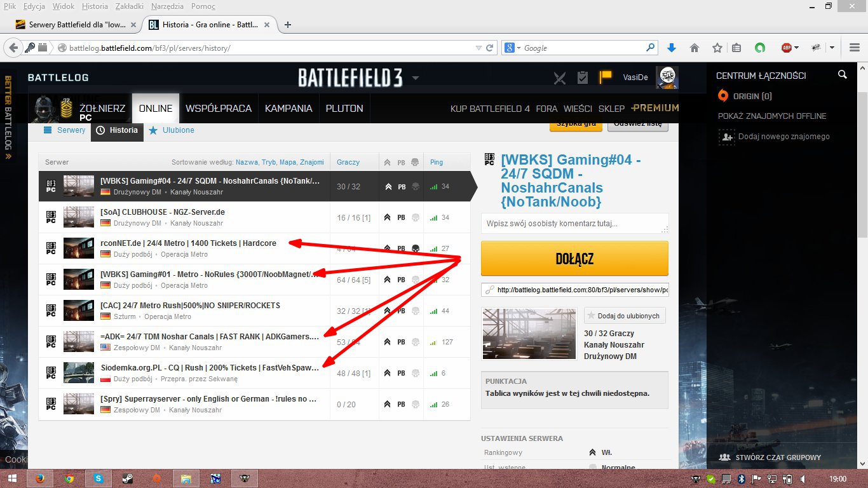The height and width of the screenshot is (488, 868).
Task: Select the ŻOŁNIERZ navigation tab
Action: (x=102, y=109)
